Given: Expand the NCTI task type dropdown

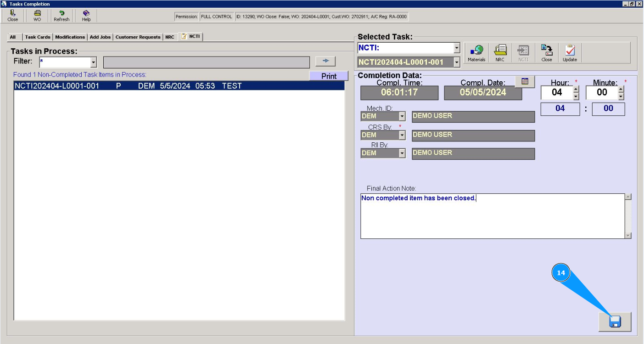Looking at the screenshot, I should click(x=456, y=48).
